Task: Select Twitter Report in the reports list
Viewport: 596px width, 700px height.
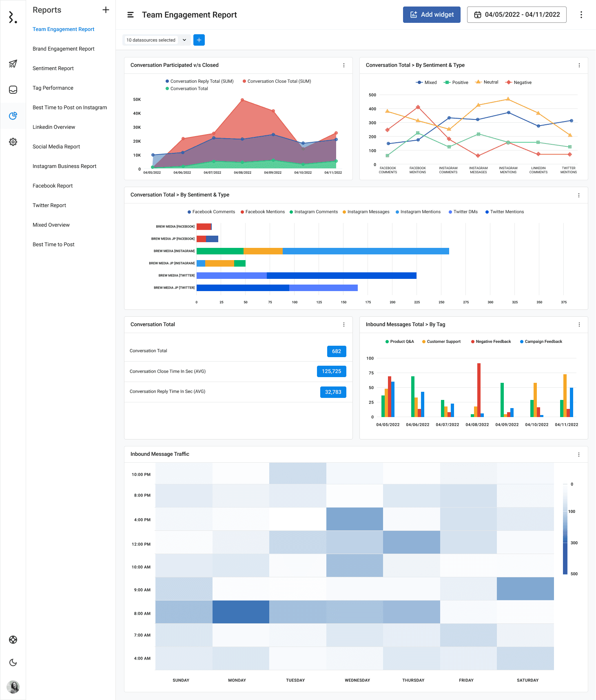Action: point(49,205)
